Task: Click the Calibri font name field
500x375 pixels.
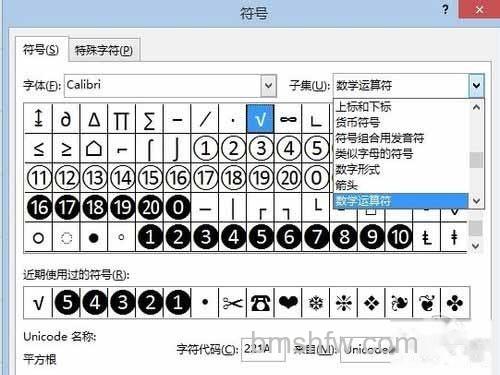Action: point(163,86)
